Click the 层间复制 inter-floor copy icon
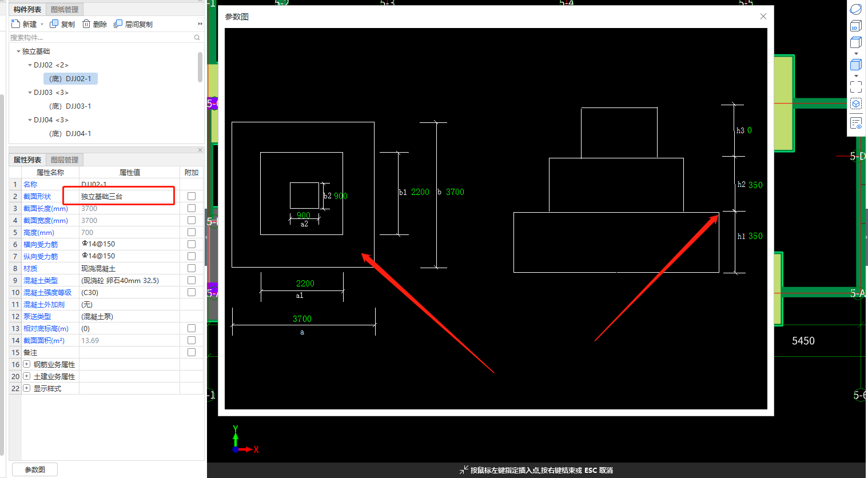 point(118,24)
